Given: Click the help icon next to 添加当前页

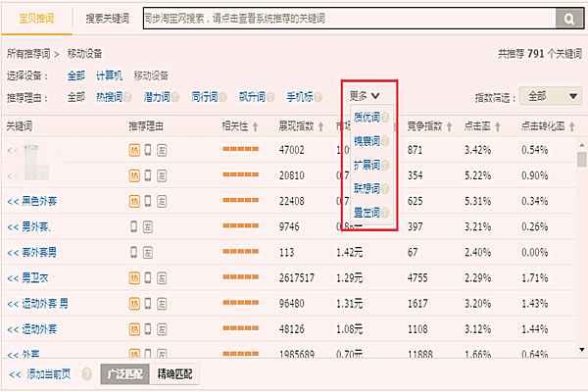Looking at the screenshot, I should pyautogui.click(x=87, y=374).
